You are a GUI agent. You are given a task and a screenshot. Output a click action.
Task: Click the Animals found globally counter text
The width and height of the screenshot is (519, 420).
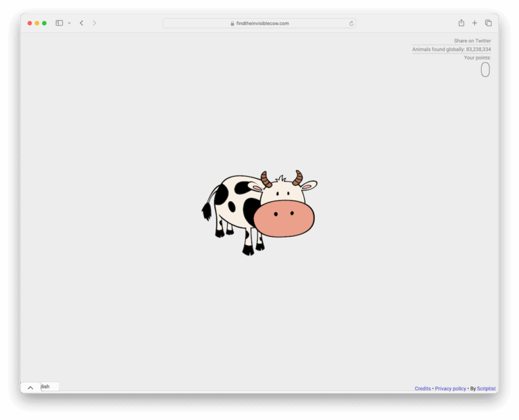click(451, 49)
